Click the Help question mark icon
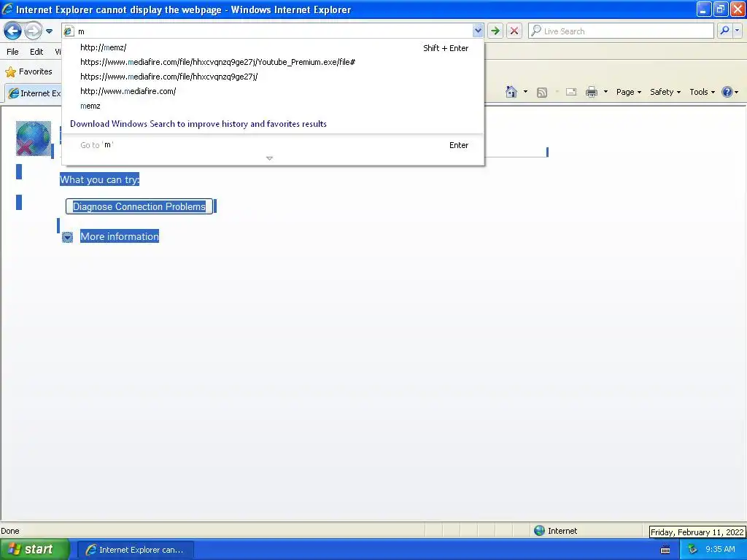This screenshot has height=560, width=747. [727, 92]
